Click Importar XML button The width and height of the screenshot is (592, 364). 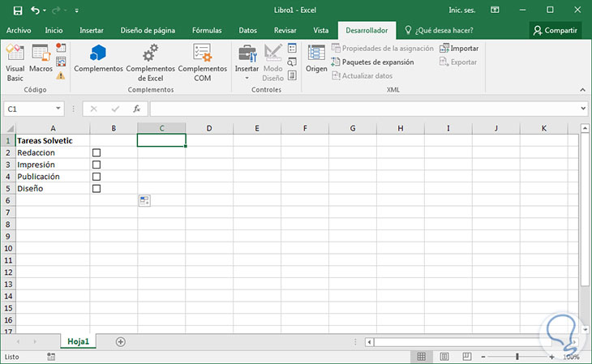tap(459, 49)
